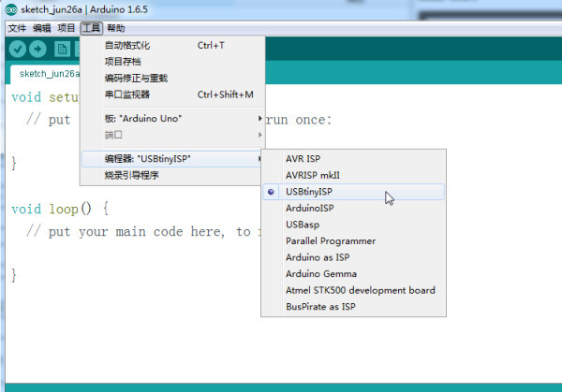The height and width of the screenshot is (392, 562).
Task: Select AVRISP mkII programmer
Action: (353, 175)
